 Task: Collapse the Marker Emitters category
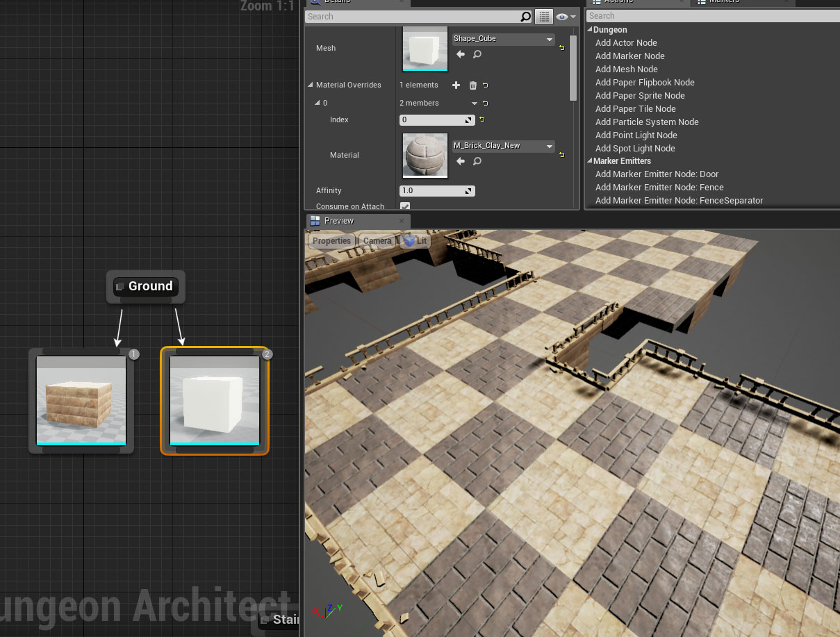(589, 161)
